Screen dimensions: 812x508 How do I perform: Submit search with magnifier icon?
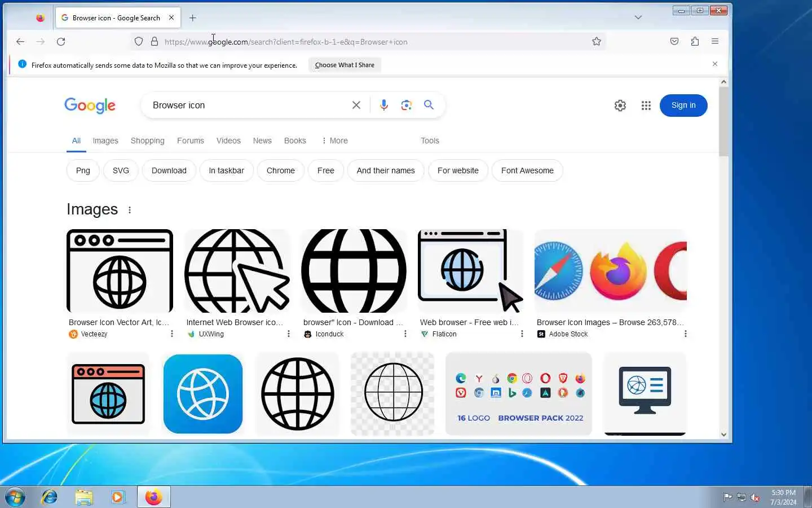tap(429, 105)
